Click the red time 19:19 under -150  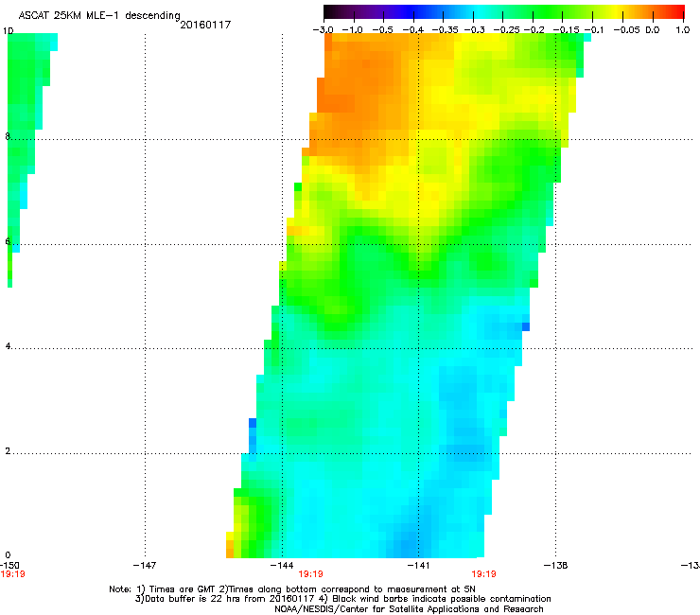point(12,574)
